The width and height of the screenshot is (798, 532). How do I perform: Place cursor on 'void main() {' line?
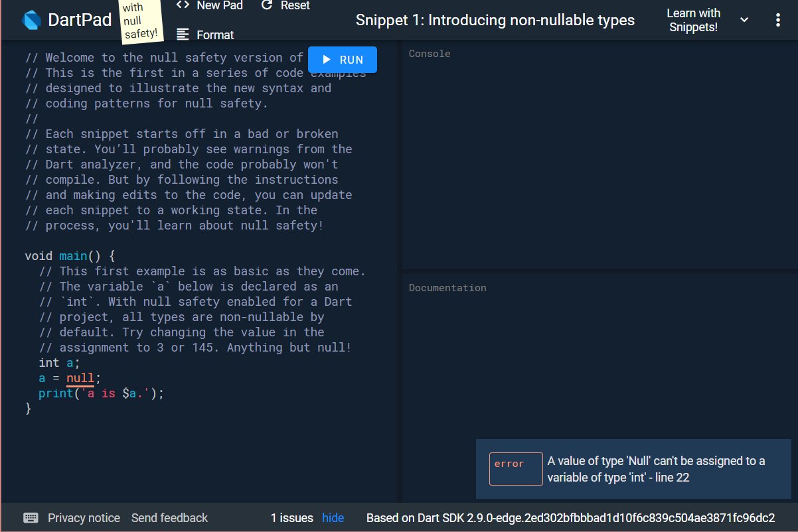(70, 256)
